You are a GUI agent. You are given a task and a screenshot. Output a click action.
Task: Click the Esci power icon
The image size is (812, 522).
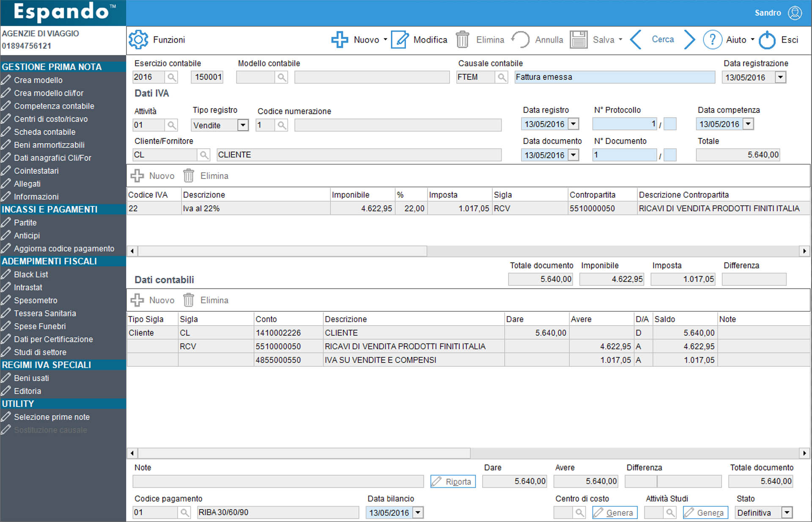pyautogui.click(x=767, y=40)
